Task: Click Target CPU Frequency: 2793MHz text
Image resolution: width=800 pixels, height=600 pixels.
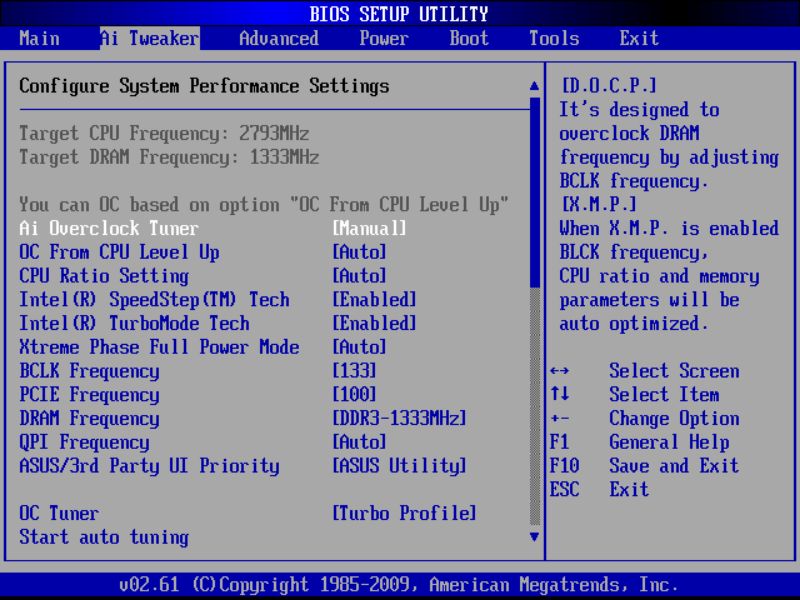Action: 164,133
